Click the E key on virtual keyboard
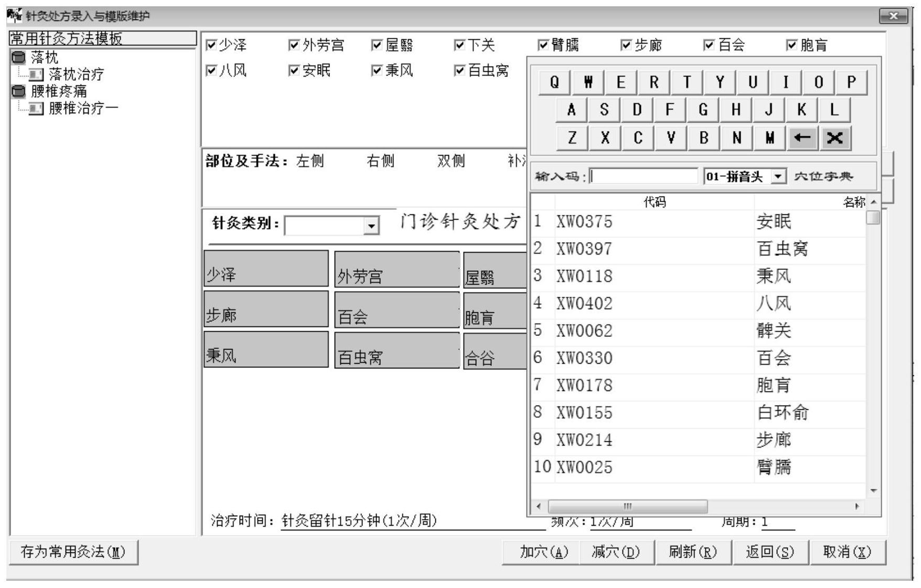 pos(620,82)
